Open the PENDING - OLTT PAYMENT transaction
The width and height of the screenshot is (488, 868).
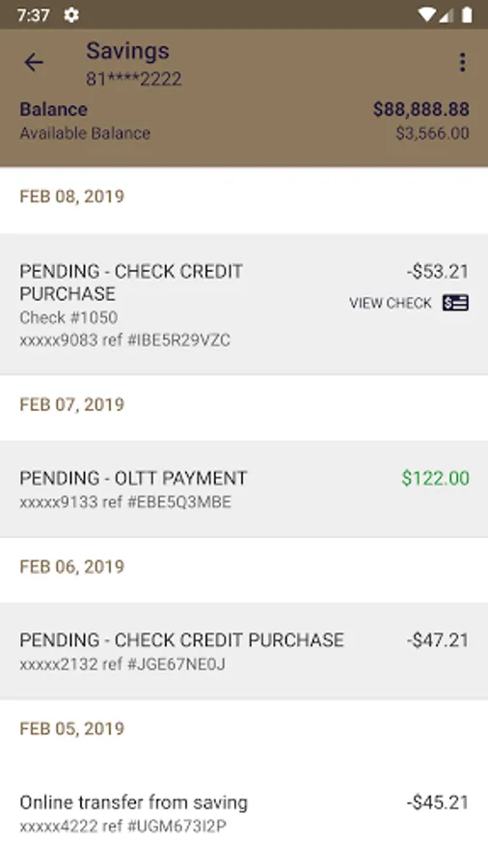coord(244,489)
